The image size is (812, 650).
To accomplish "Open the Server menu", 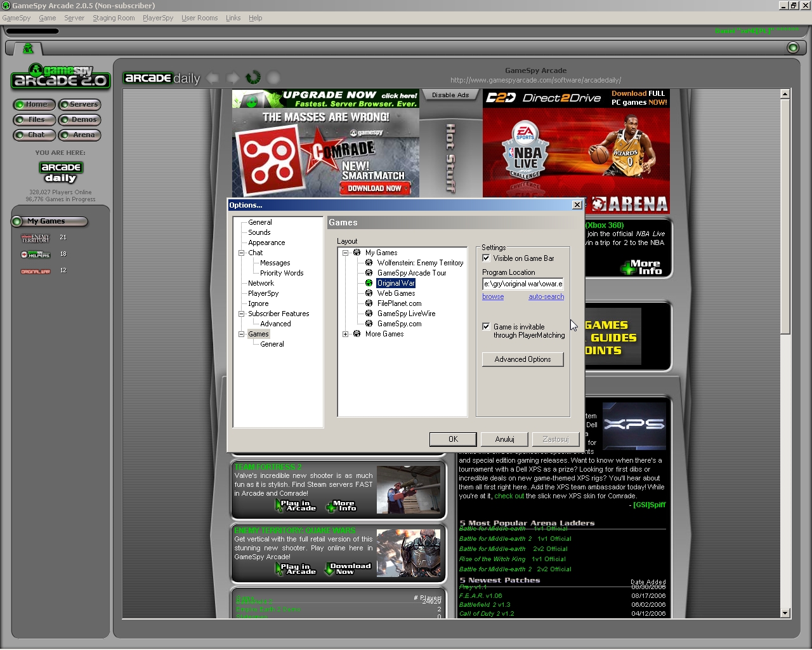I will [74, 18].
